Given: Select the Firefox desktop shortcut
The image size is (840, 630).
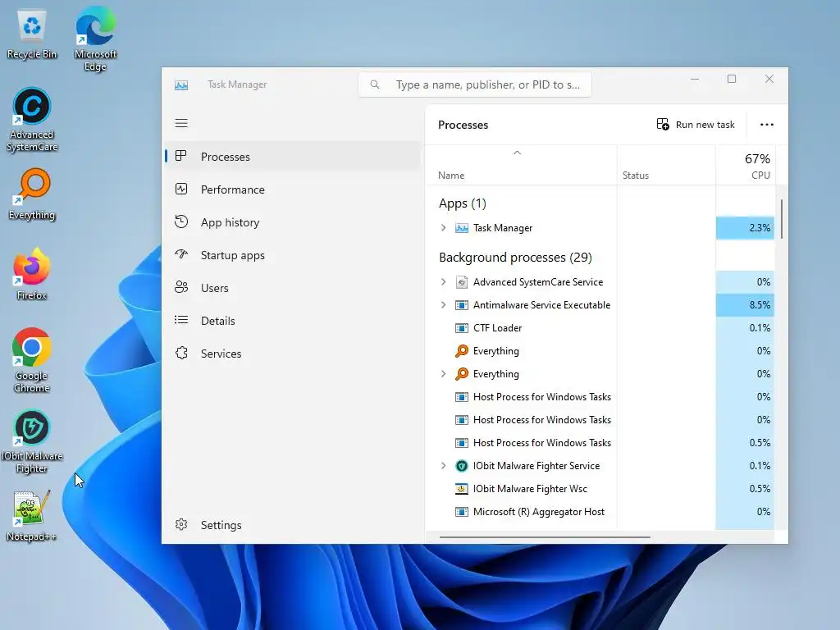Looking at the screenshot, I should point(32,274).
